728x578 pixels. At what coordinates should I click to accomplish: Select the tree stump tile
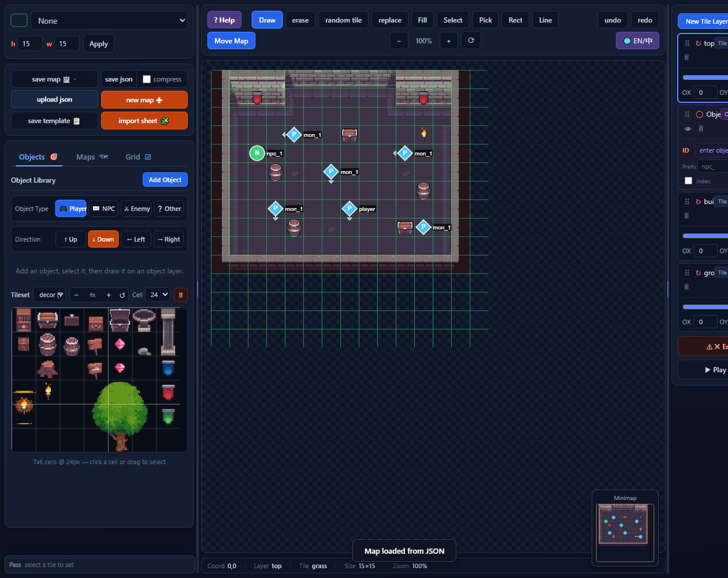(x=47, y=368)
